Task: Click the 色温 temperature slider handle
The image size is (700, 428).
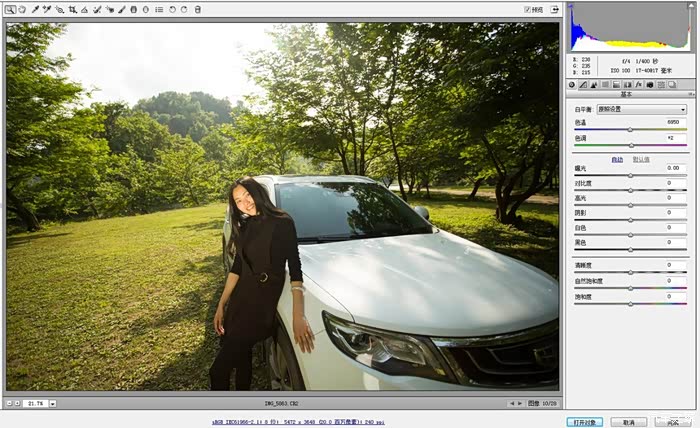Action: click(x=630, y=129)
